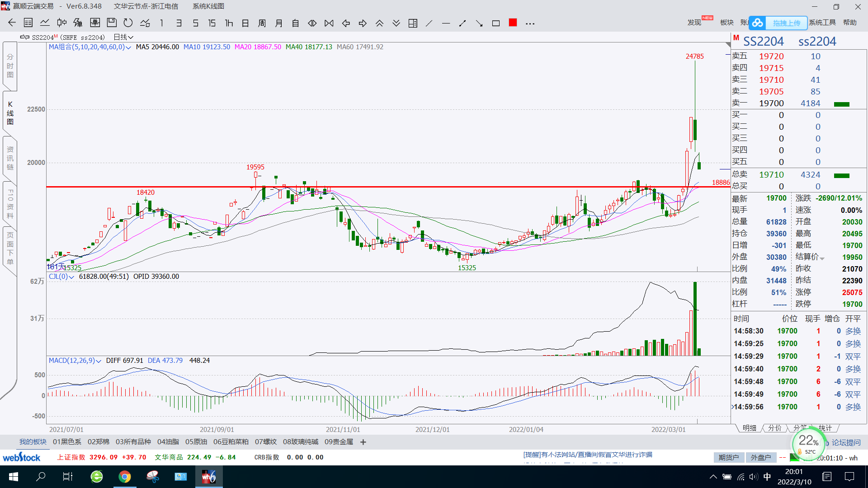The image size is (868, 488).
Task: Open the 帮助 menu
Action: coord(849,23)
